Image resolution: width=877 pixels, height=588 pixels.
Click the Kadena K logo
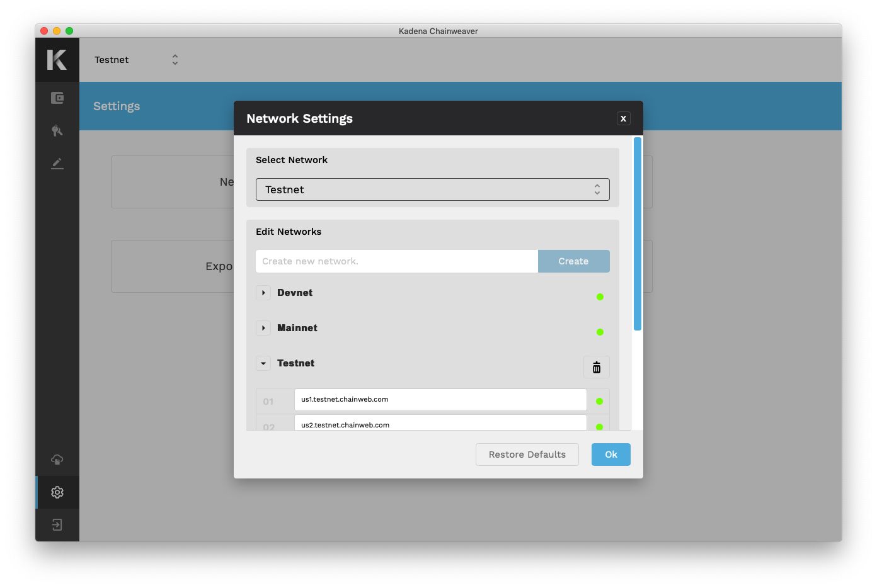(57, 60)
